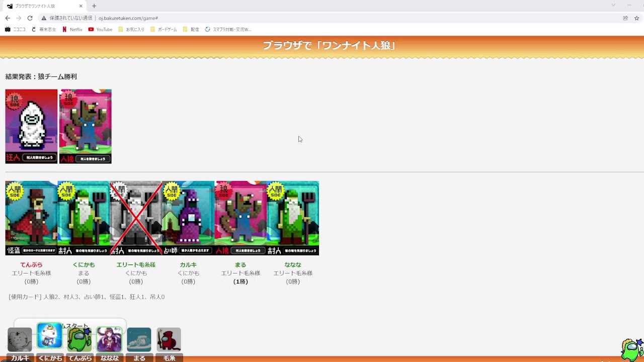Focus the address bar URL oj.bakuretuken.com/game#
The width and height of the screenshot is (644, 362).
click(128, 18)
